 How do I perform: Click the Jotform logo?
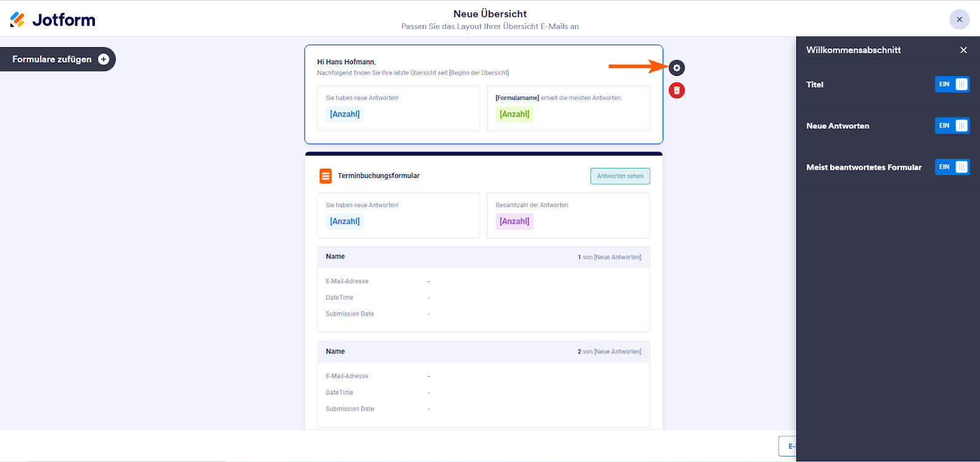coord(53,20)
